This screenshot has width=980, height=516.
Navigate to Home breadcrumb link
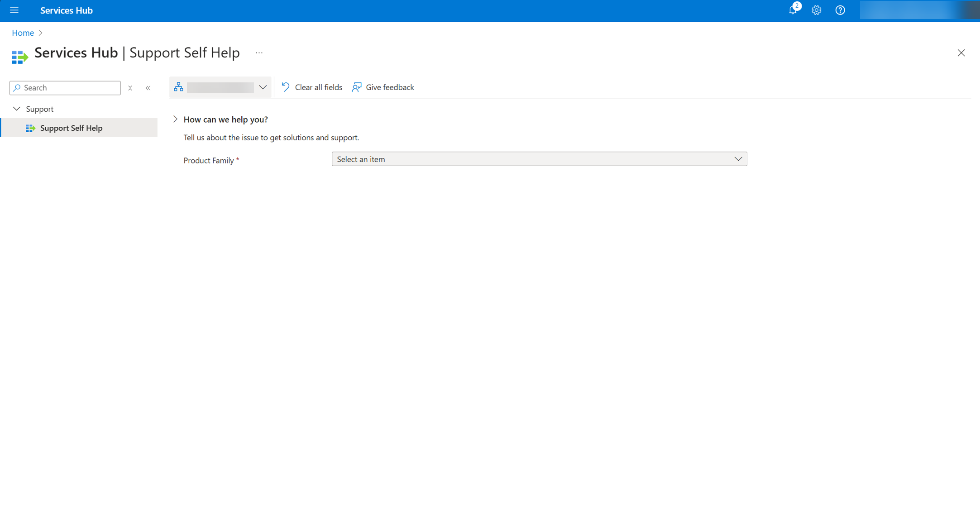(23, 33)
